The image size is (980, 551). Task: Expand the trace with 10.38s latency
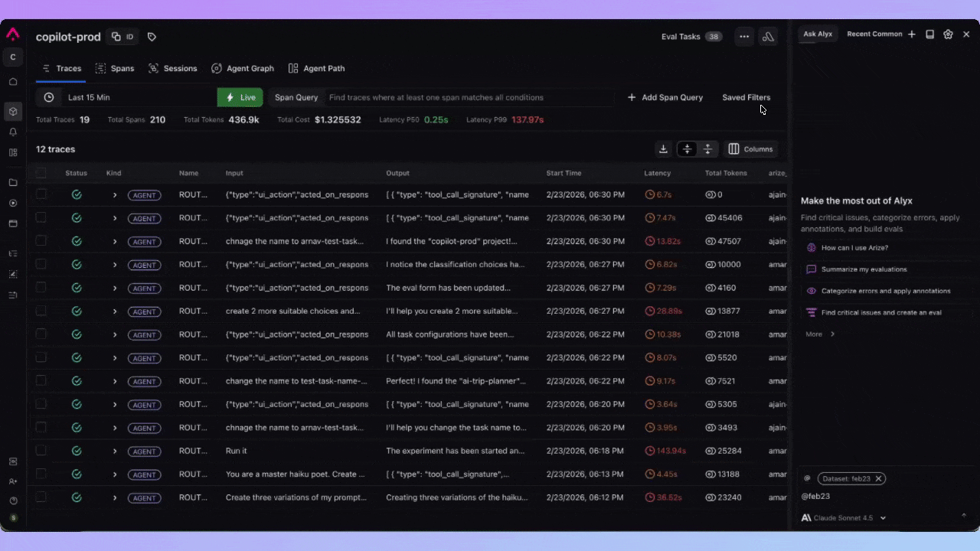[115, 335]
